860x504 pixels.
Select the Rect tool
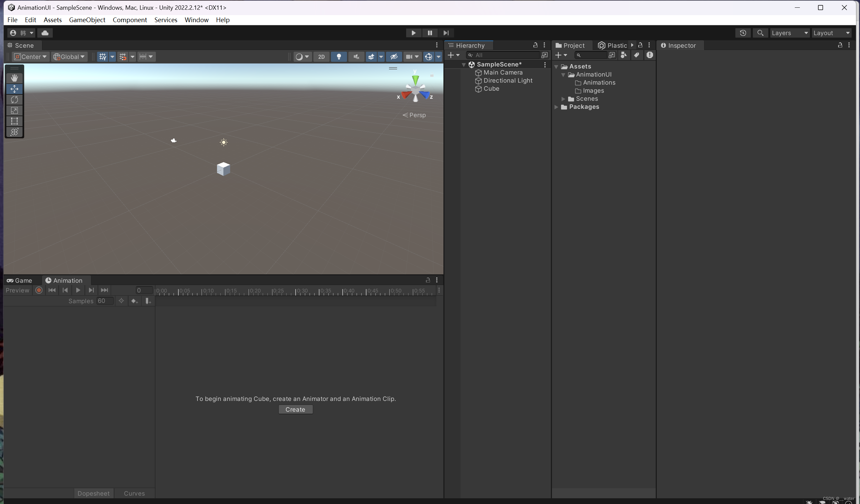[x=14, y=121]
